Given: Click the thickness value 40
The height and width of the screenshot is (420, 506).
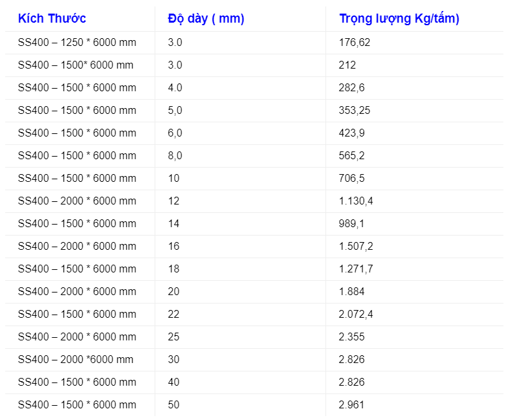Looking at the screenshot, I should pos(173,382).
